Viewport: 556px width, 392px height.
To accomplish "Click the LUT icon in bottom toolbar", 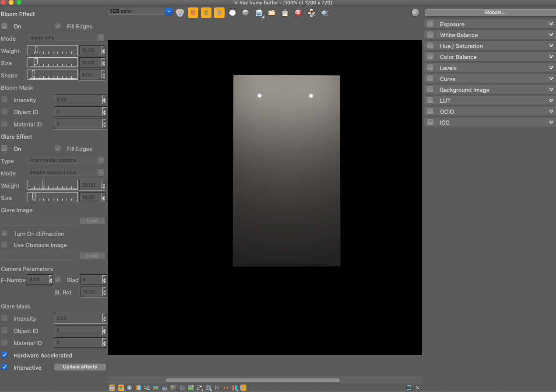I will tap(208, 388).
